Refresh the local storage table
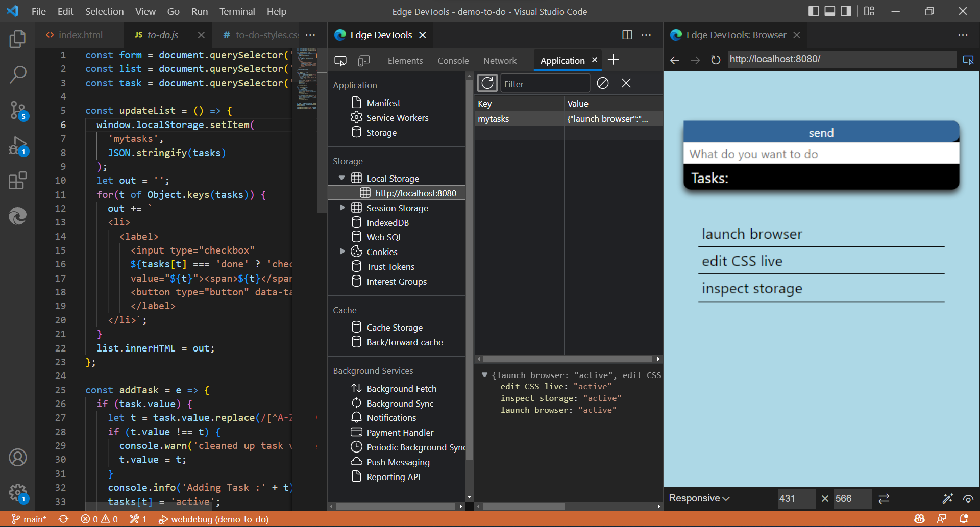This screenshot has width=980, height=527. pyautogui.click(x=487, y=83)
